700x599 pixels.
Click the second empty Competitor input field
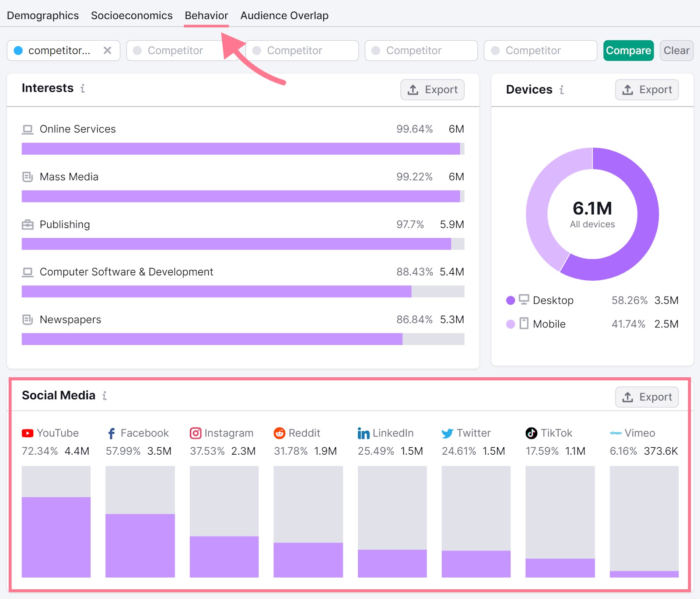click(302, 50)
